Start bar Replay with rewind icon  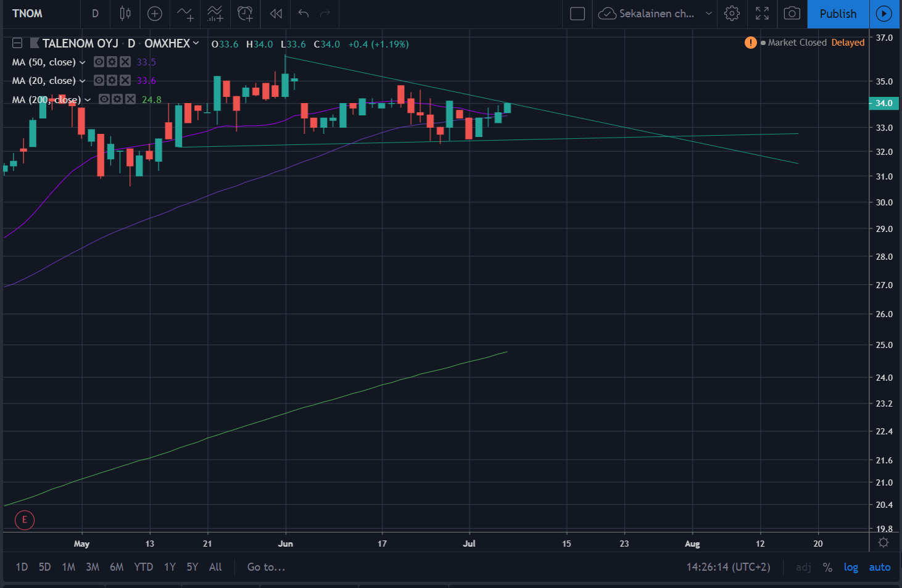(x=276, y=14)
